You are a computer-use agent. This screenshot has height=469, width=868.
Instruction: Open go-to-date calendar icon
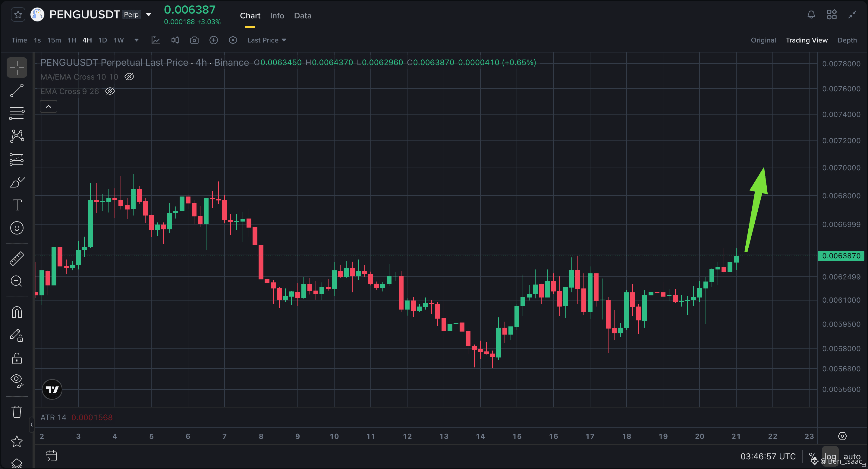51,456
